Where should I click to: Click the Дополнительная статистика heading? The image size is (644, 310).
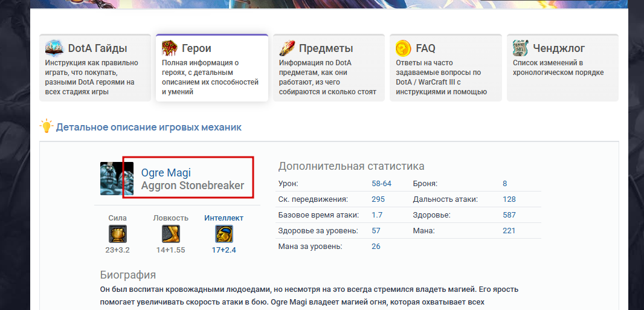[x=351, y=166]
